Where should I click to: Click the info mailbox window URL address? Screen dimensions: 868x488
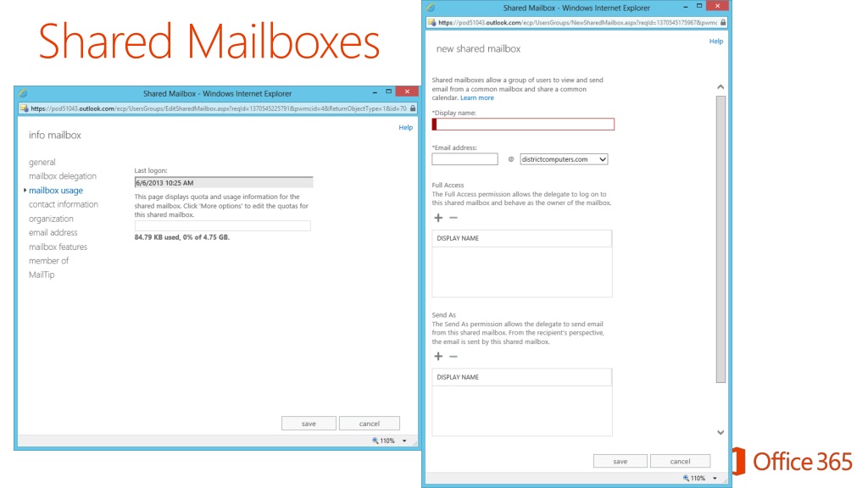tap(219, 108)
